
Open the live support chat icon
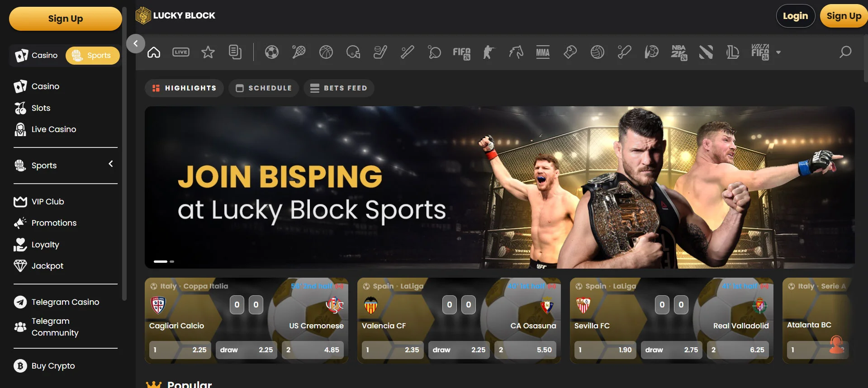tap(837, 345)
